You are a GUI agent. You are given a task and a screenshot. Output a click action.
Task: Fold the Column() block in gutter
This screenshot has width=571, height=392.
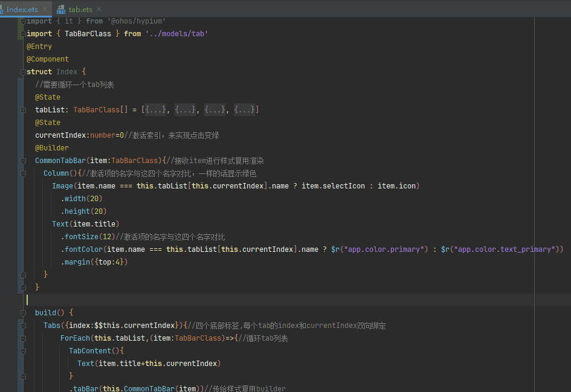pyautogui.click(x=23, y=173)
